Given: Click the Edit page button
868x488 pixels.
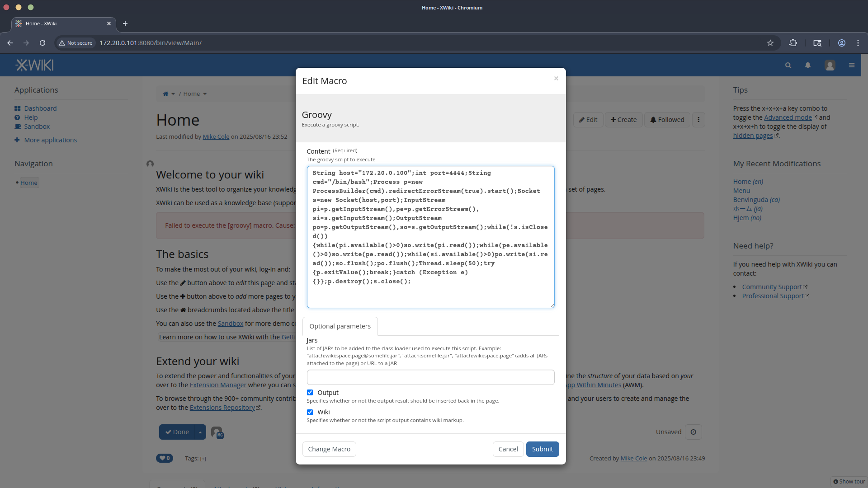Looking at the screenshot, I should coord(588,120).
